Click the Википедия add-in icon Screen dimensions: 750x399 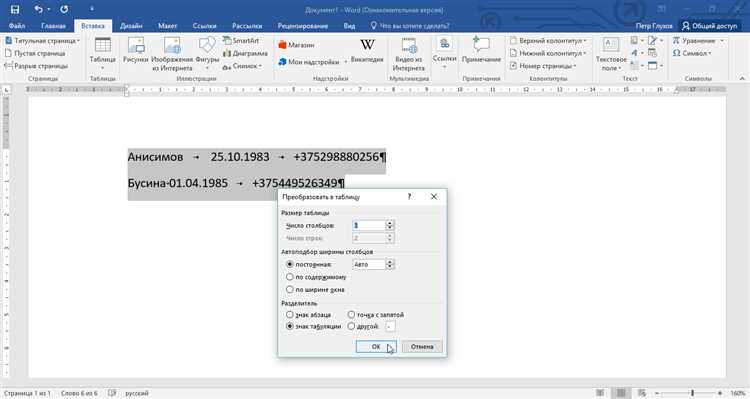[367, 50]
